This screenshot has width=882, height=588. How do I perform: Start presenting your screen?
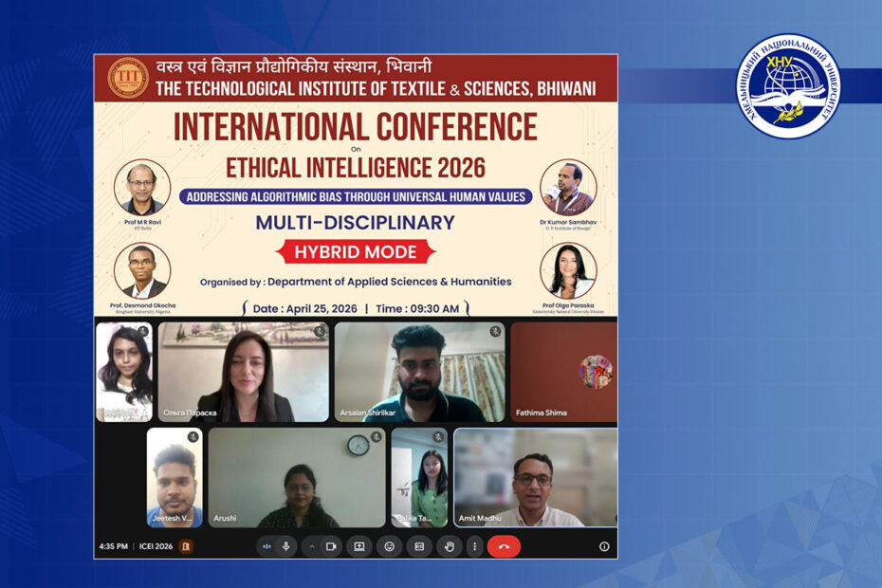359,546
